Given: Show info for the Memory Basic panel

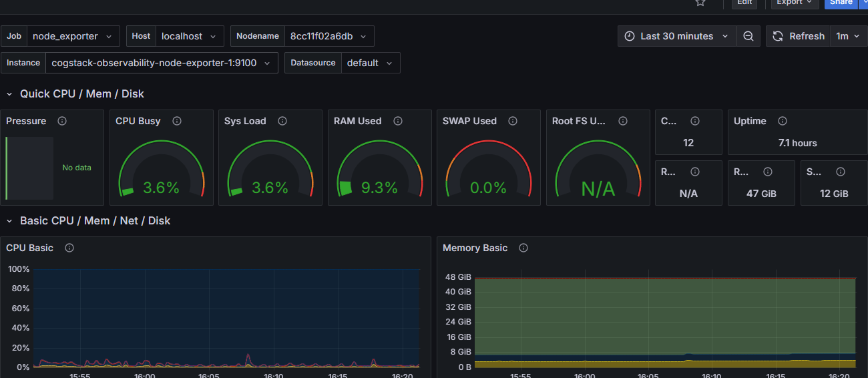Looking at the screenshot, I should (x=523, y=248).
